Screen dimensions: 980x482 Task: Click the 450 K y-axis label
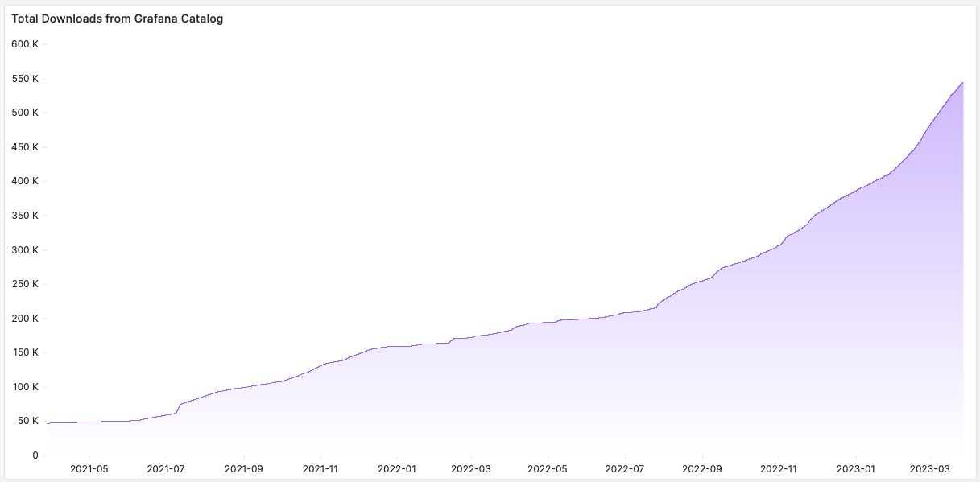(x=24, y=147)
